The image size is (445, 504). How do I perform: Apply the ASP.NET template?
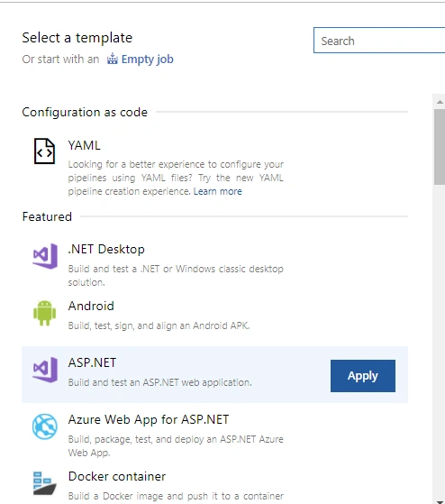coord(363,376)
